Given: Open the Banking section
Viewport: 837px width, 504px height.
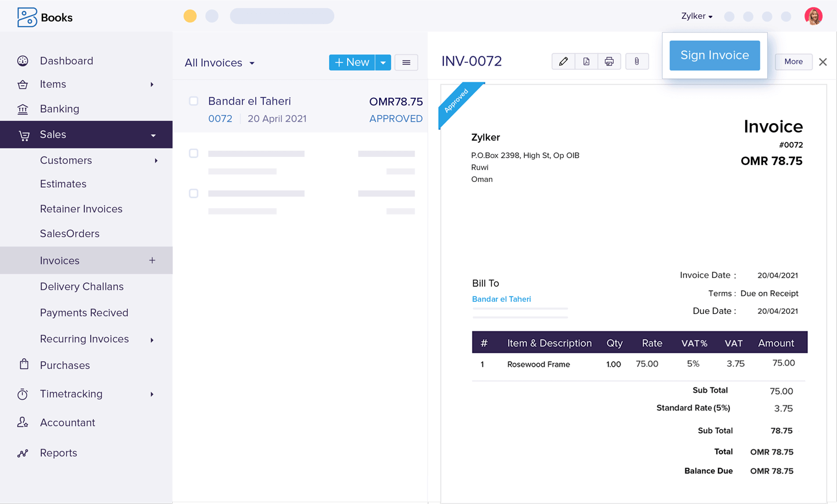Looking at the screenshot, I should 59,109.
